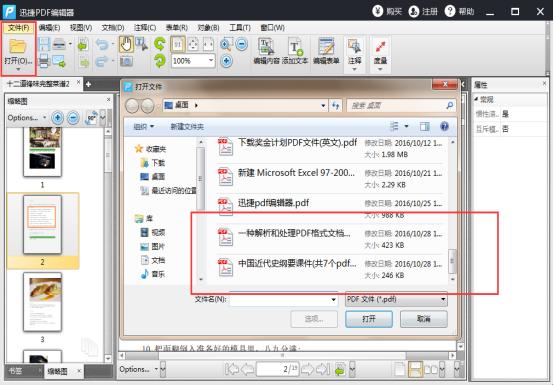Select the hand pan tool

[x=126, y=44]
